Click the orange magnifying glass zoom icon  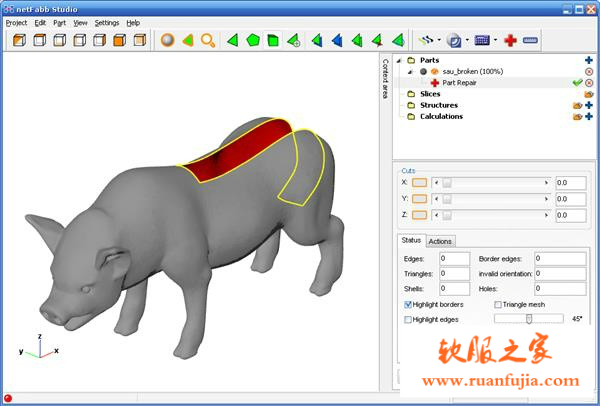[208, 40]
